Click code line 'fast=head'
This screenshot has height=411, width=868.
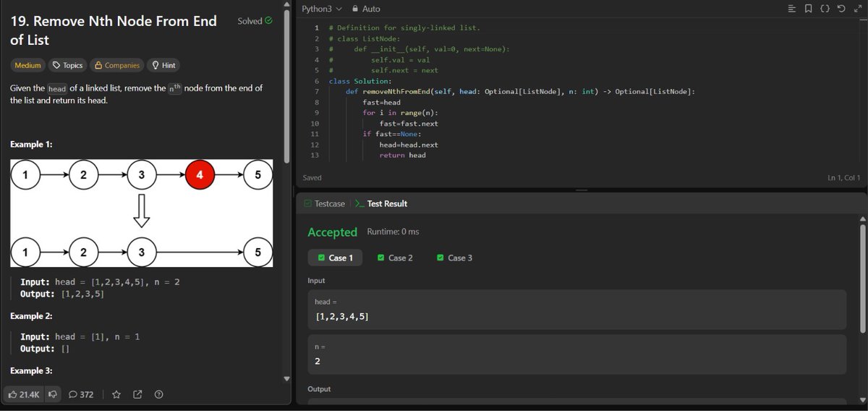[381, 102]
